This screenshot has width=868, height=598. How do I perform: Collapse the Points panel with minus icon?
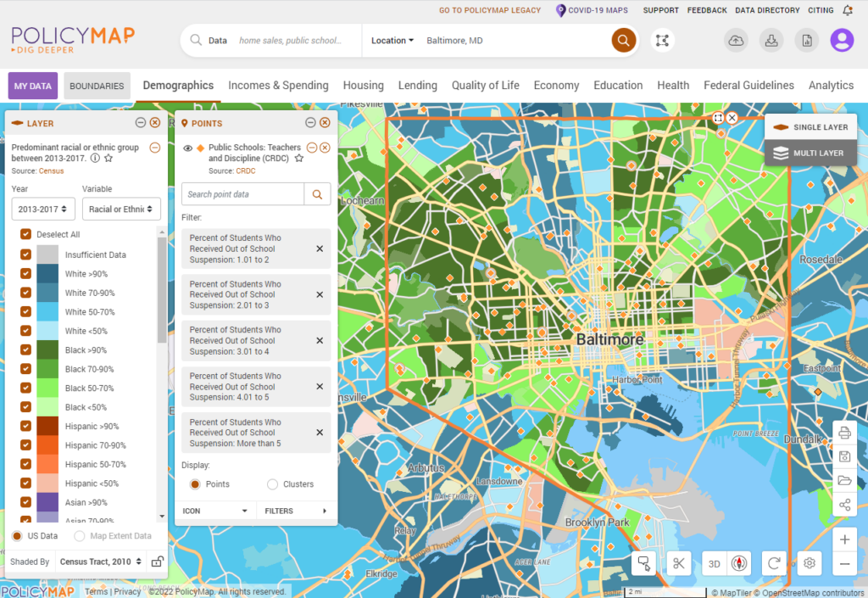point(310,123)
